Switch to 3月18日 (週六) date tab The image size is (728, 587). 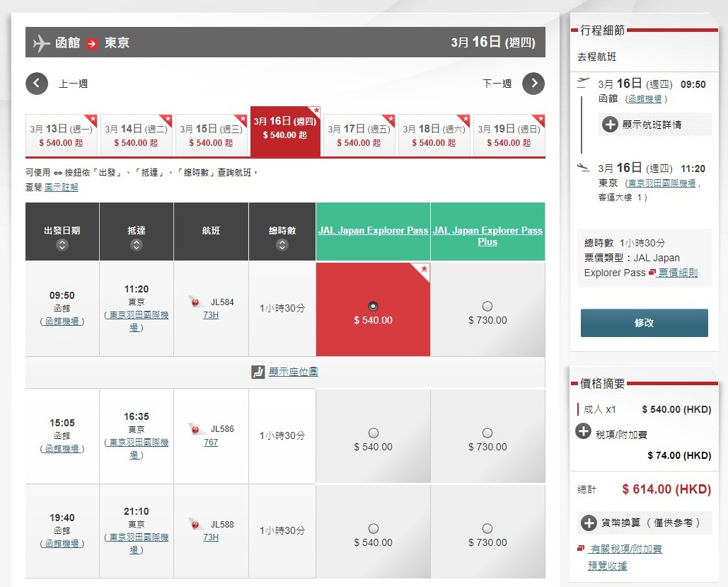click(434, 135)
